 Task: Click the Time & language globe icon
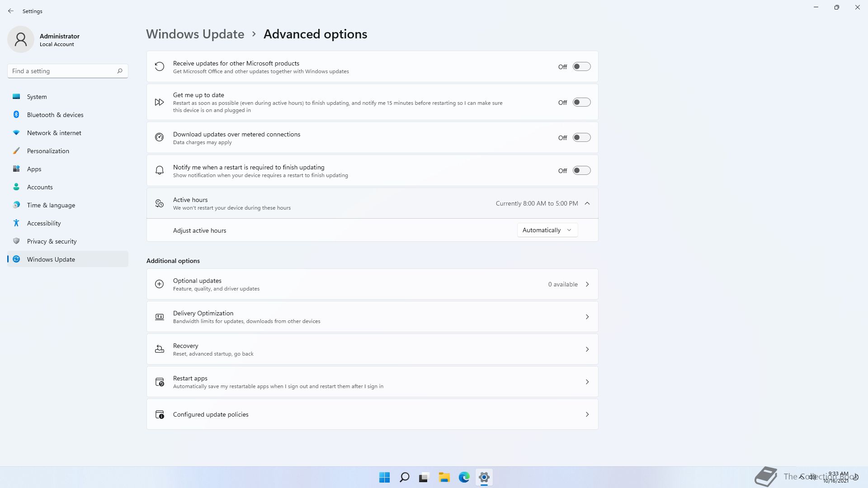[16, 205]
